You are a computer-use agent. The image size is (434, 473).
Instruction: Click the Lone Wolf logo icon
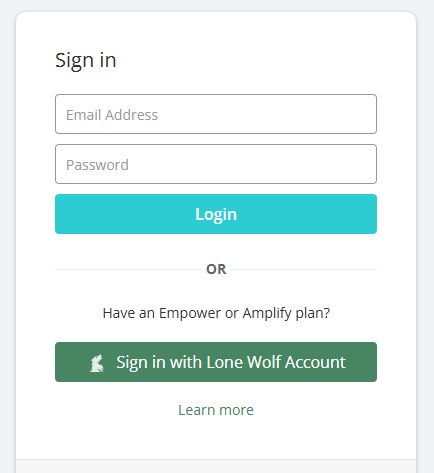point(97,363)
